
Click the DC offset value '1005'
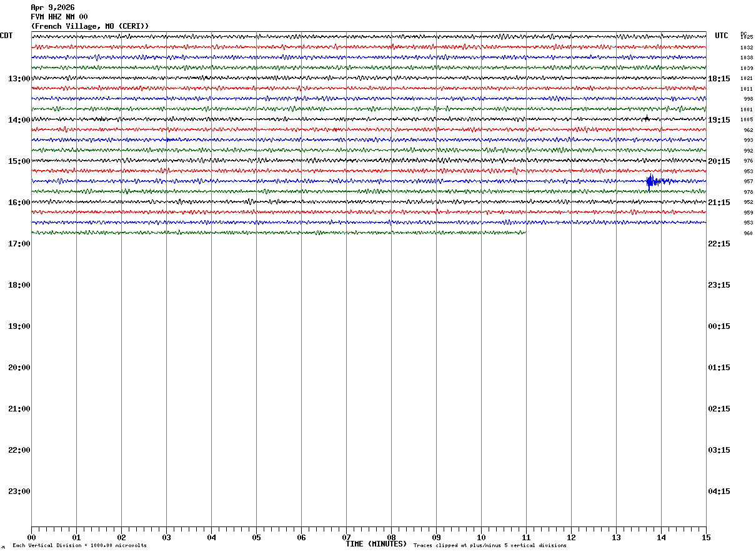pyautogui.click(x=747, y=119)
